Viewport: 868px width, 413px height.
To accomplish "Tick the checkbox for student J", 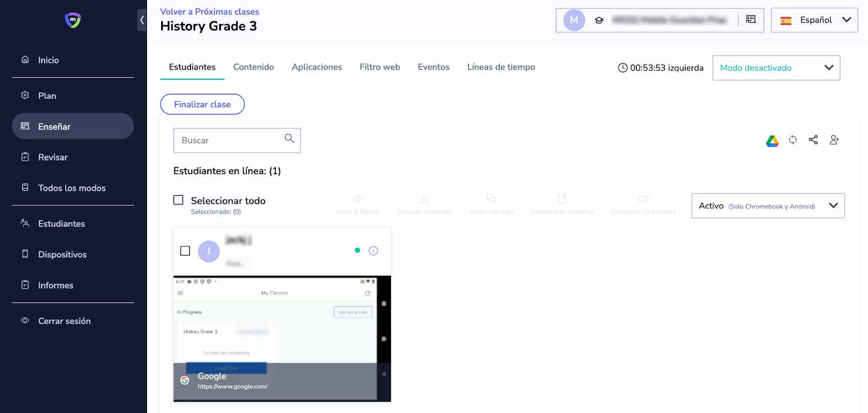I will pyautogui.click(x=185, y=251).
